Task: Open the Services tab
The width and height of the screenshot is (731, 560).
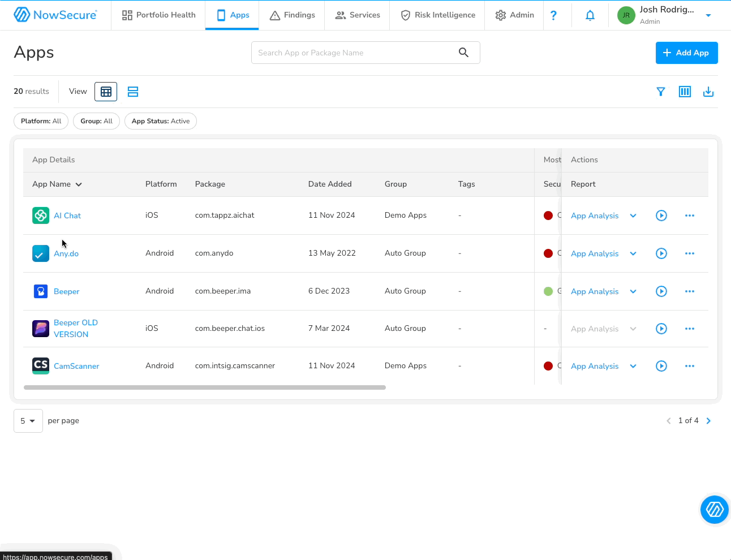Action: (x=357, y=15)
